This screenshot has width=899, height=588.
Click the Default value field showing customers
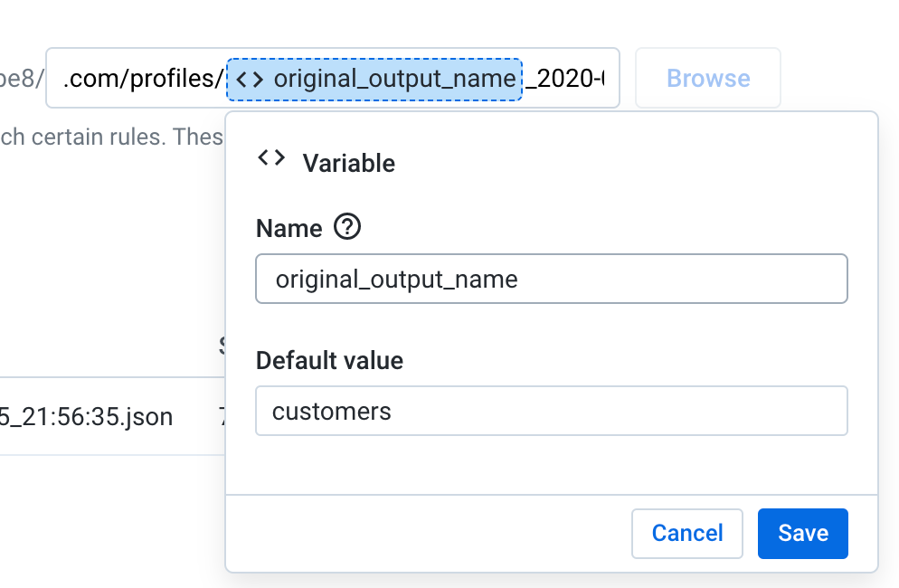click(551, 411)
